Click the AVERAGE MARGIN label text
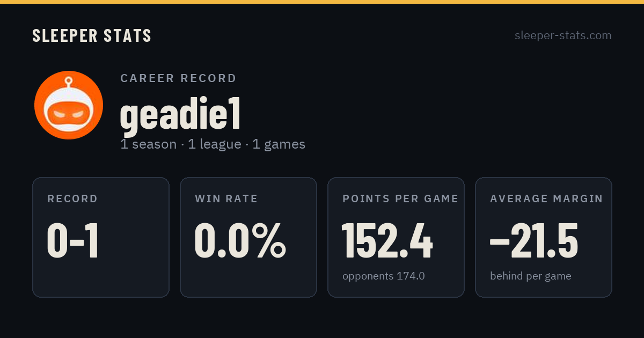 546,199
